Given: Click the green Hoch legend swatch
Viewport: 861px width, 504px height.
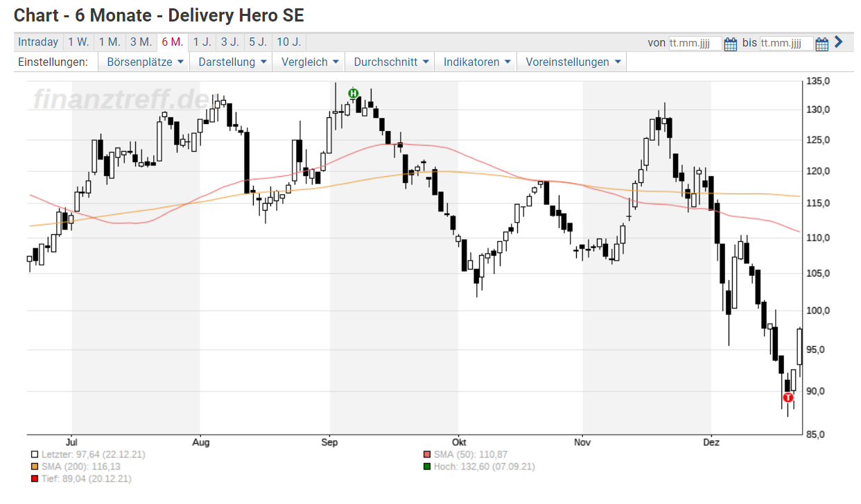Looking at the screenshot, I should (427, 467).
